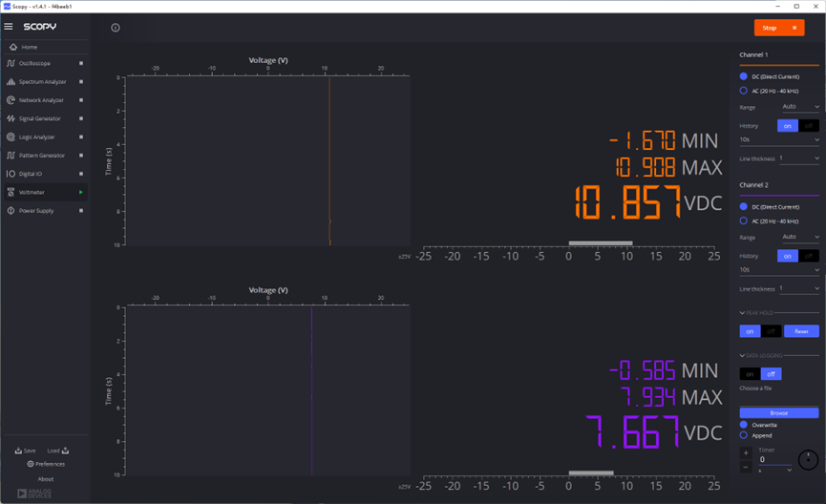This screenshot has height=504, width=826.
Task: Click the Digital IO icon
Action: 11,174
